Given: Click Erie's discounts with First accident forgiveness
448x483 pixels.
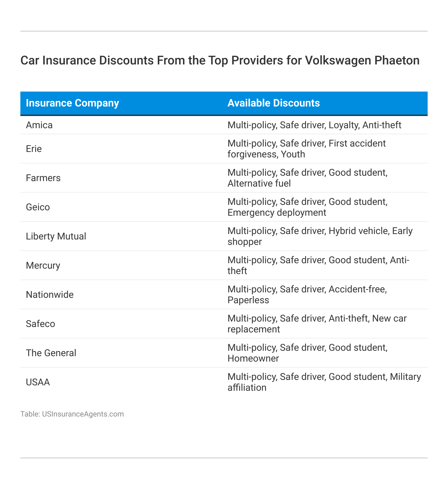Looking at the screenshot, I should (x=306, y=149).
